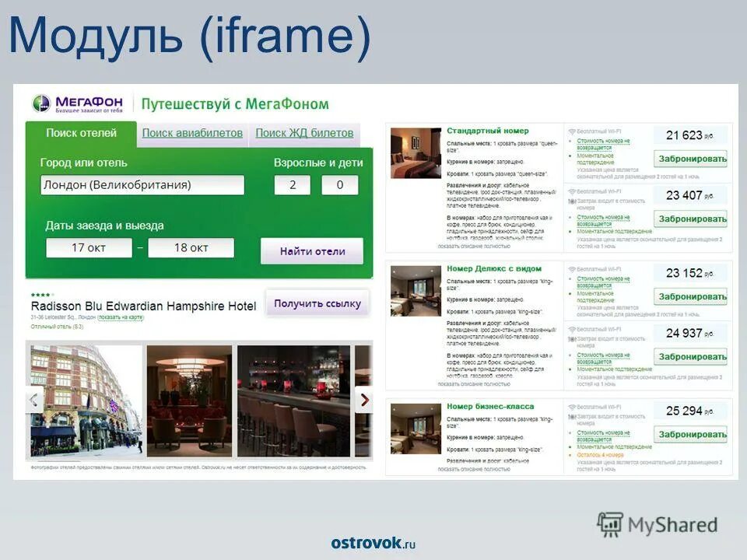Go to next photo with right arrow
The height and width of the screenshot is (560, 747).
(x=364, y=400)
